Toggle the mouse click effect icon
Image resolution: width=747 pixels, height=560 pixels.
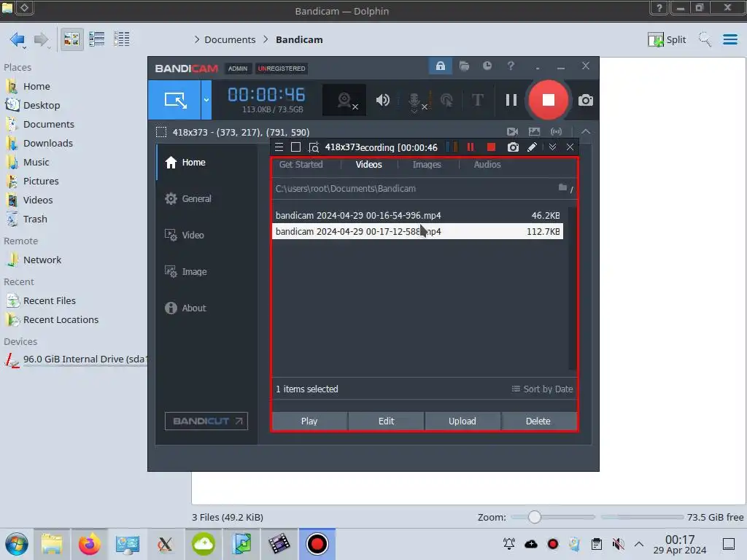446,100
